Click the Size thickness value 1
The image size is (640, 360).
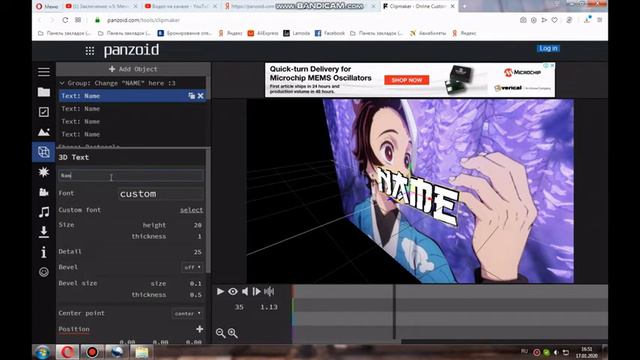point(199,236)
